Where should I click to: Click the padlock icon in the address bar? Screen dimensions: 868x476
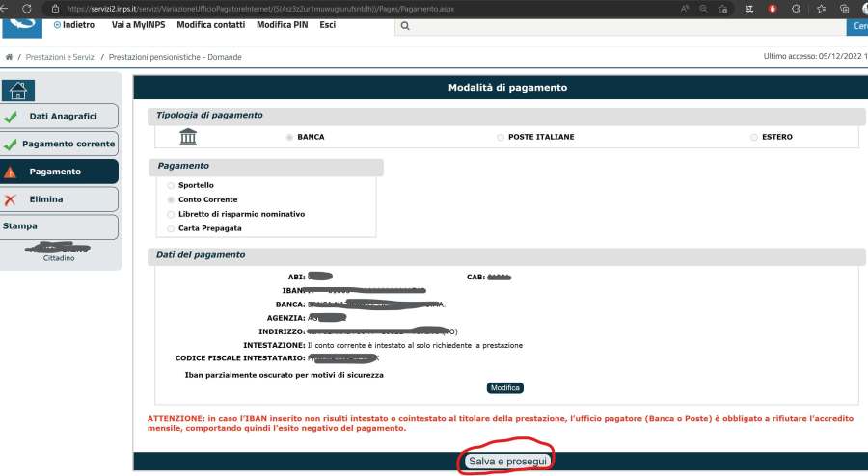[x=54, y=8]
